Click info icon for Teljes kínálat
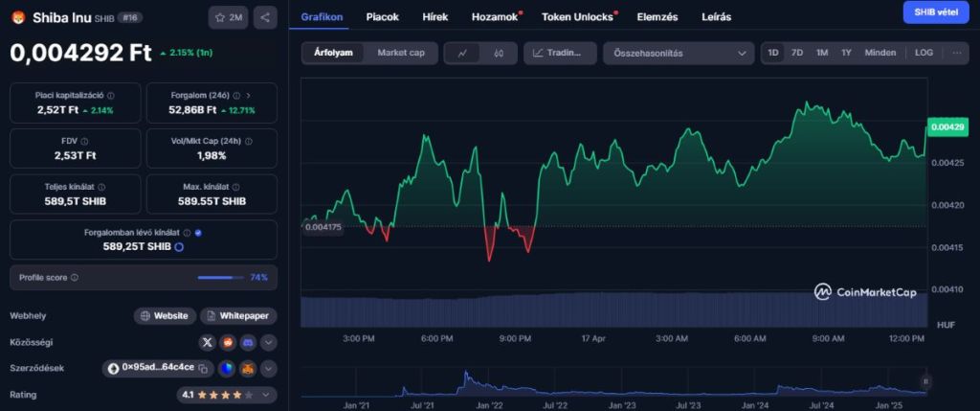 tap(101, 187)
